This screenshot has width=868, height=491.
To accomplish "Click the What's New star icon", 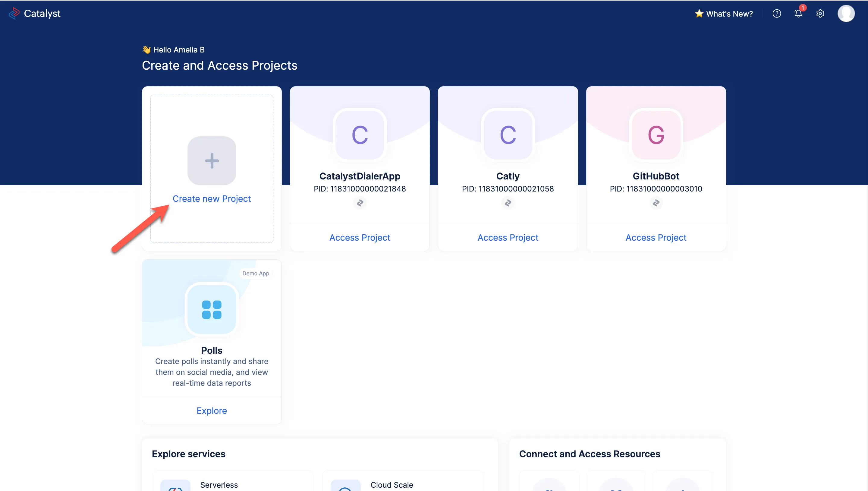I will tap(699, 14).
